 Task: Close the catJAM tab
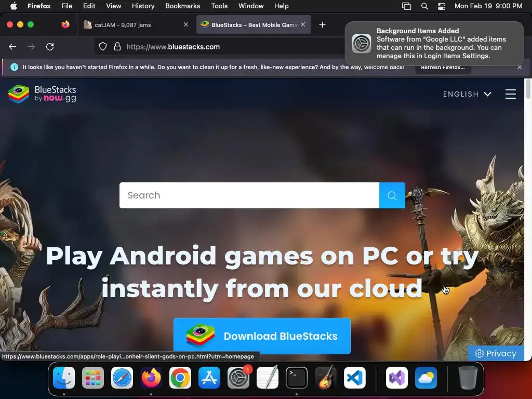(186, 24)
